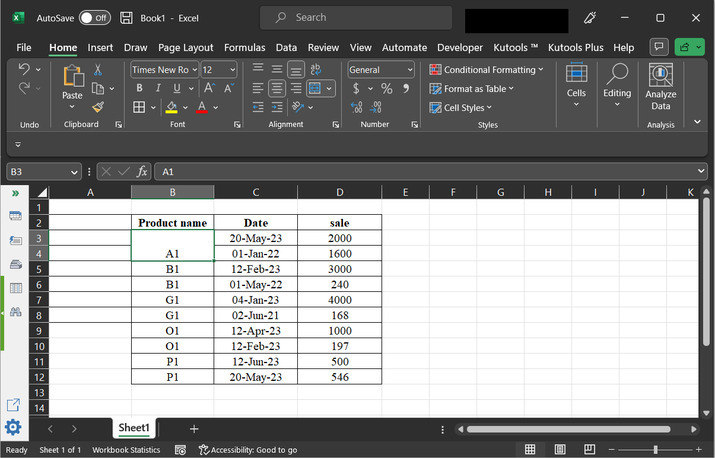Select cell D5 containing 3000
The width and height of the screenshot is (715, 458).
339,270
